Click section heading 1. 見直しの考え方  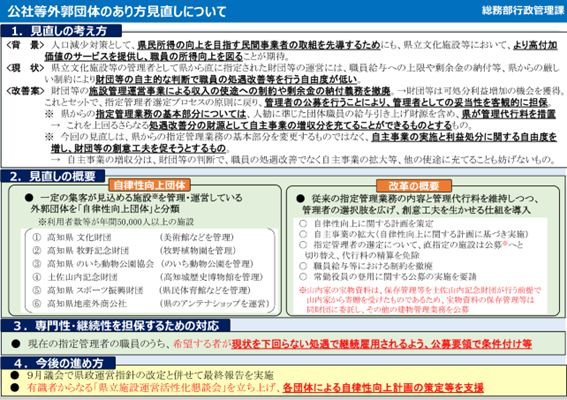60,31
